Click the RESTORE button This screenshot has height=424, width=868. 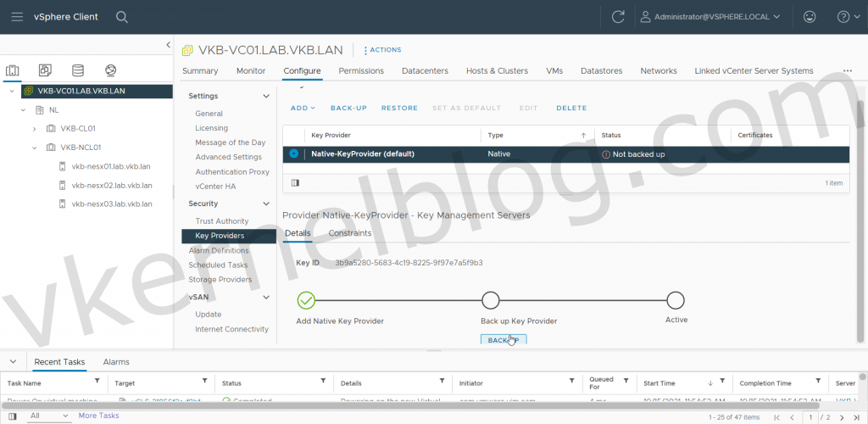[399, 109]
